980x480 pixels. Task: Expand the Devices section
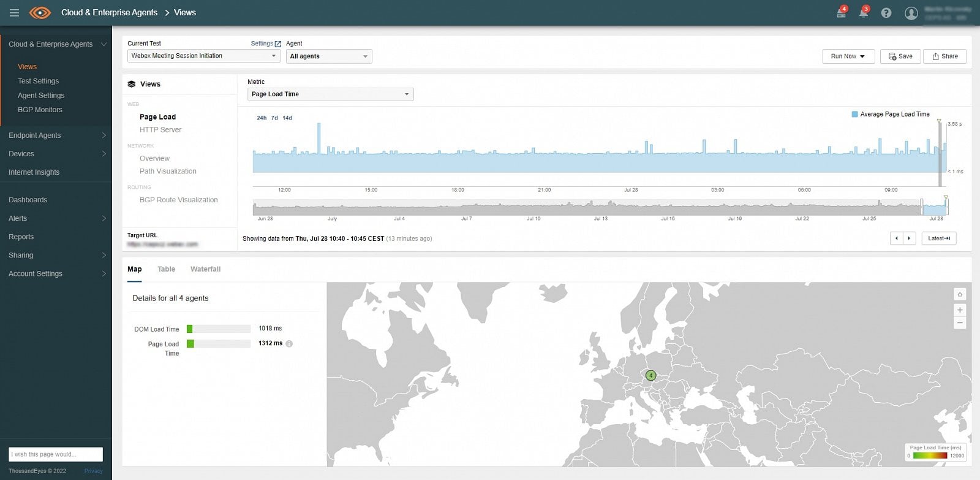[104, 154]
